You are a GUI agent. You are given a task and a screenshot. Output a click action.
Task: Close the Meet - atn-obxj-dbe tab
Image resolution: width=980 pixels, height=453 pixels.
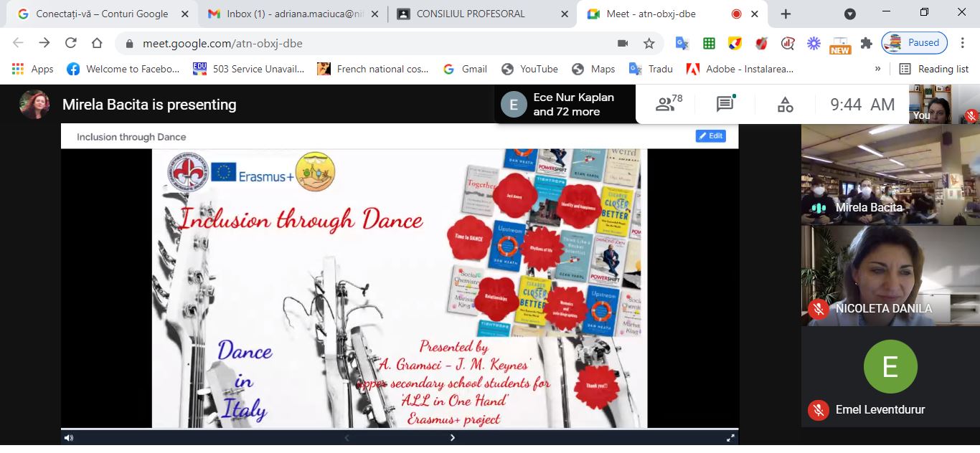[754, 14]
